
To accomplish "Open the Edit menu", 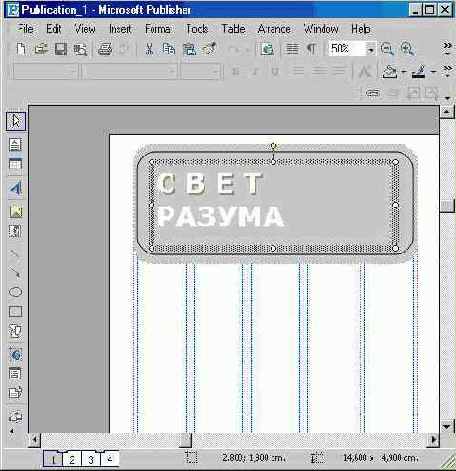I will click(x=53, y=29).
